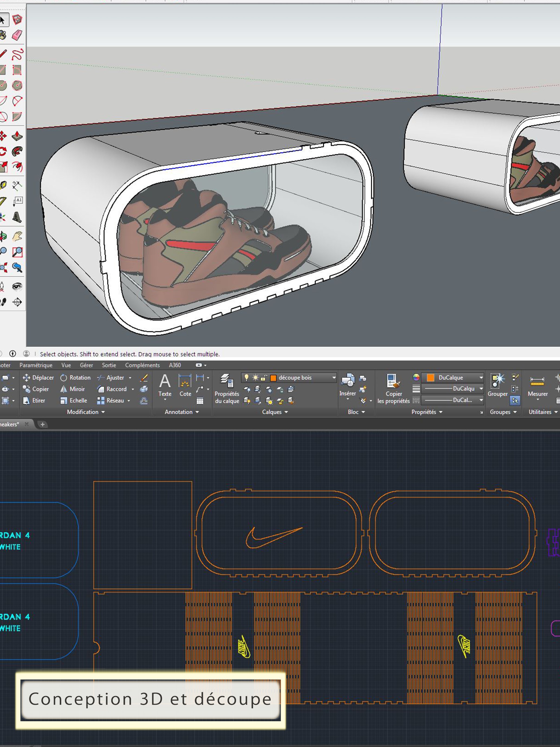Click the Miroir button
Viewport: 560px width, 747px height.
coord(72,389)
